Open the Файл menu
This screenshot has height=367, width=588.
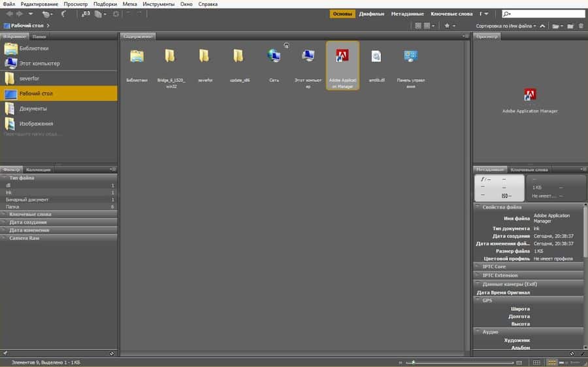[x=9, y=4]
